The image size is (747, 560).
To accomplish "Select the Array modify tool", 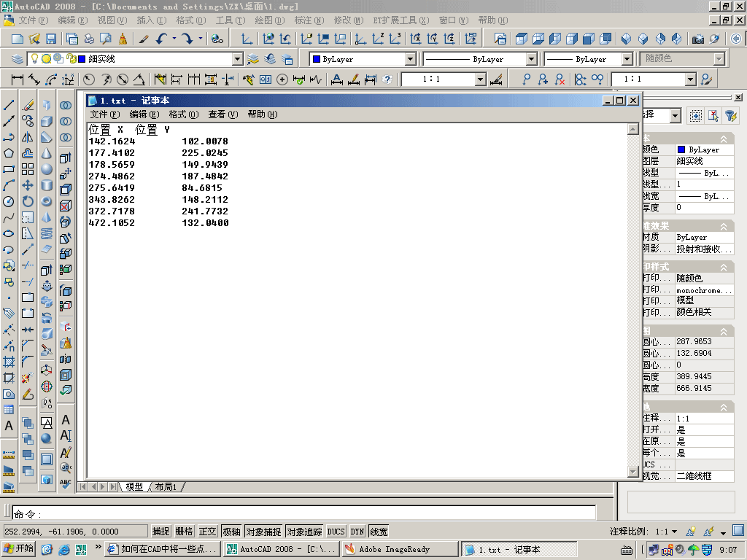I will 28,169.
